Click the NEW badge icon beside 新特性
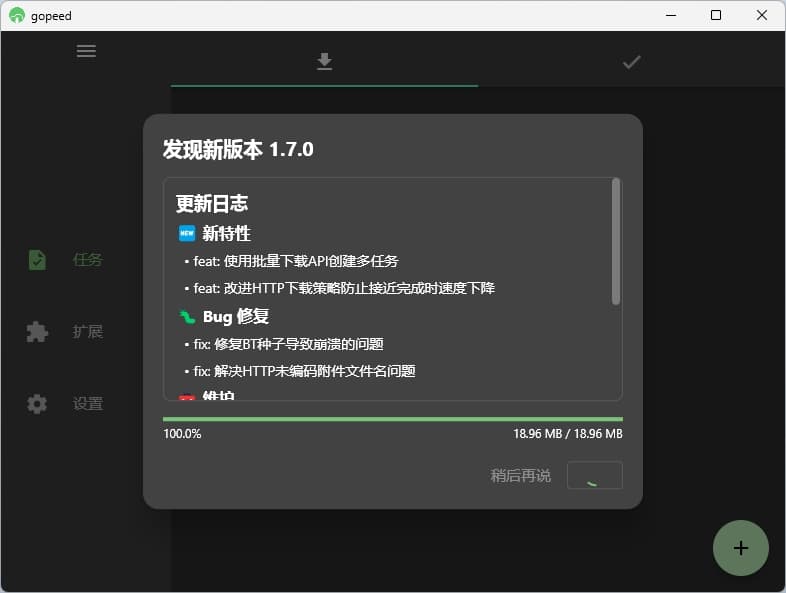 coord(187,233)
